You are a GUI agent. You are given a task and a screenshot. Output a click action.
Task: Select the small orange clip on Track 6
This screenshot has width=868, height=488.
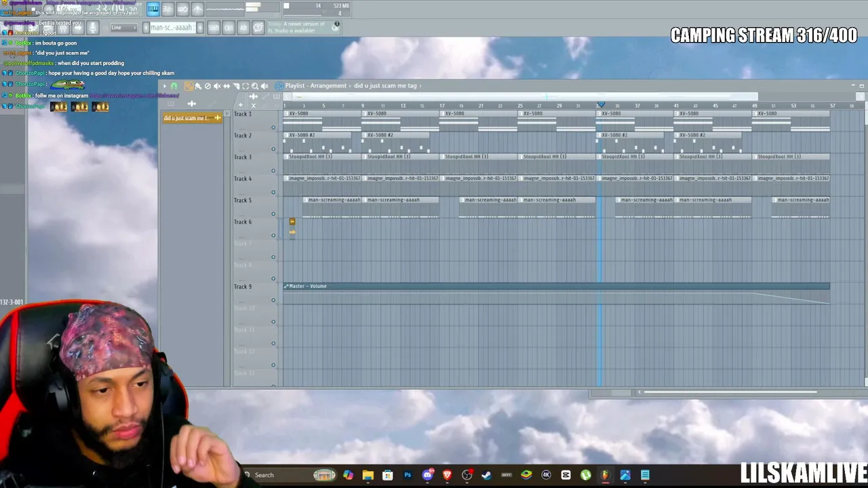pos(292,222)
